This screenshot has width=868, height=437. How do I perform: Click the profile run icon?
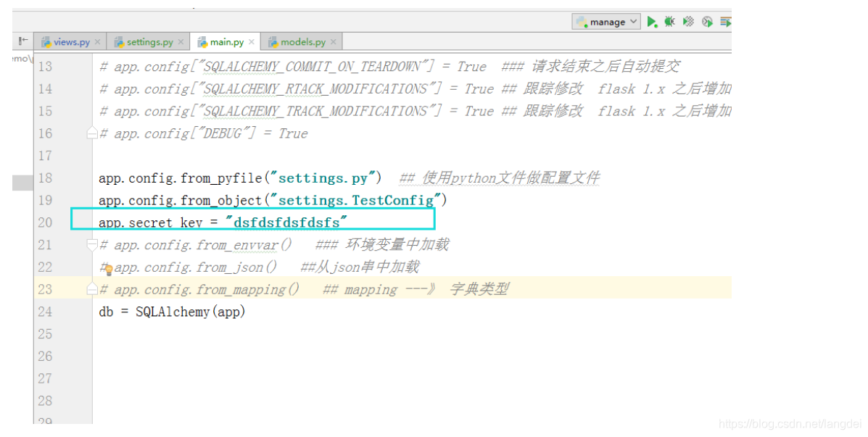click(707, 22)
